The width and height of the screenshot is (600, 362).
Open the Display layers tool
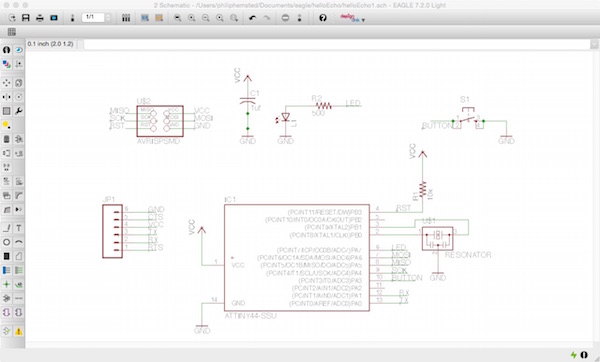coord(7,64)
